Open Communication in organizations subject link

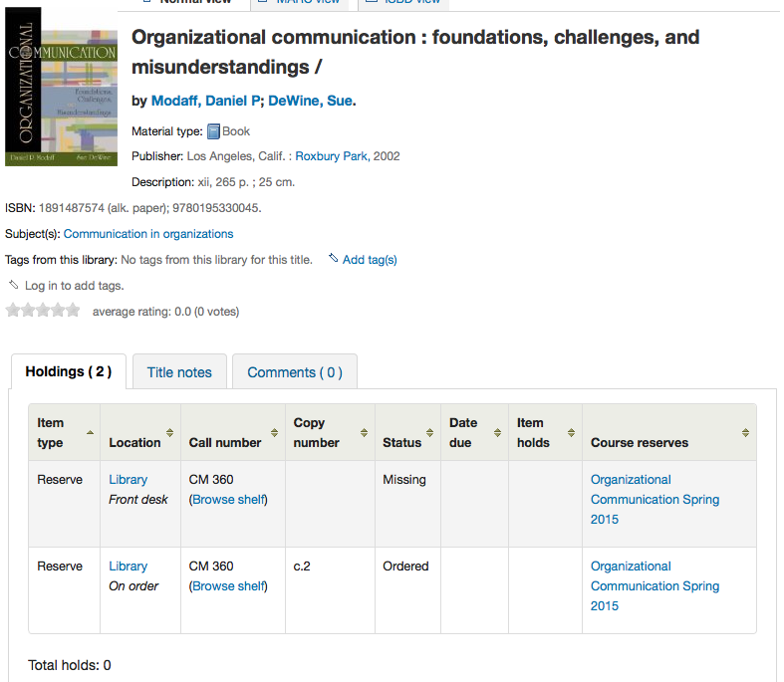148,234
